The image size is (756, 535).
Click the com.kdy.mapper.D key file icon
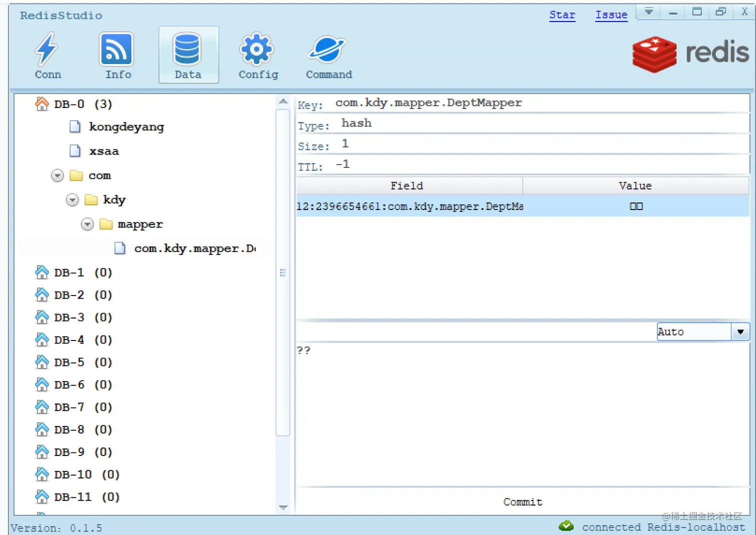pyautogui.click(x=120, y=248)
